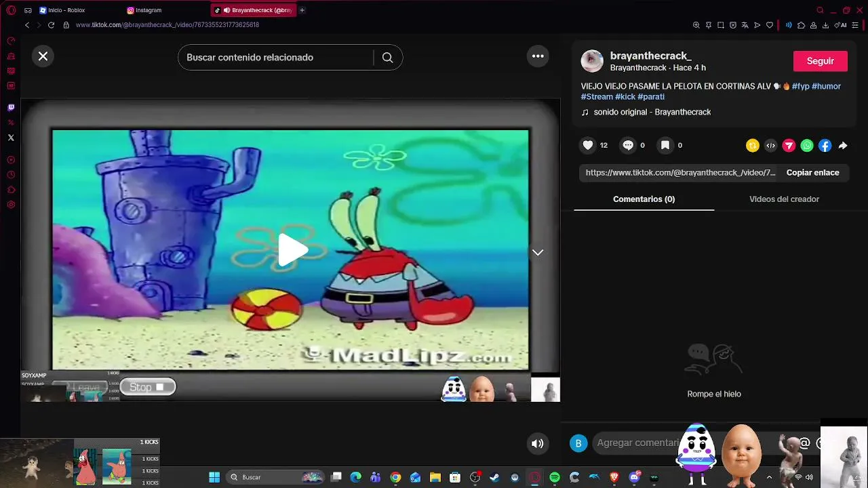
Task: Open the browser extensions puzzle icon
Action: tap(801, 25)
